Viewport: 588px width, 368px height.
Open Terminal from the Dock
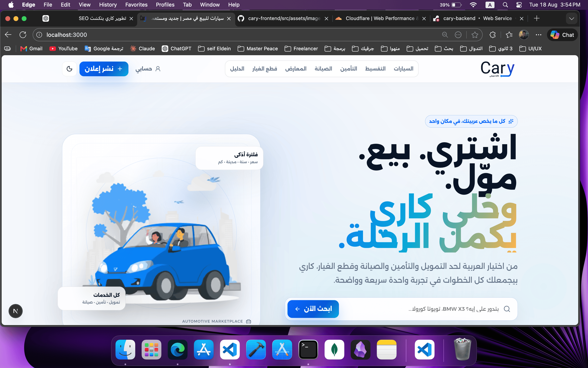[308, 350]
